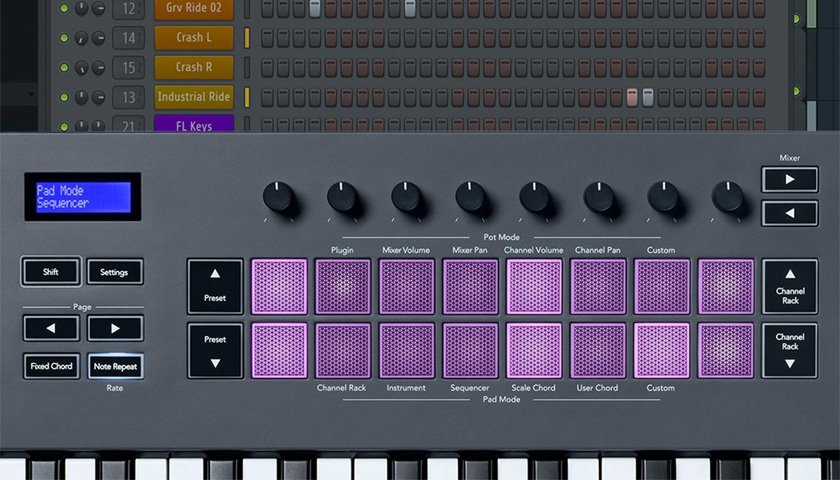840x480 pixels.
Task: Open the Crash R channel button
Action: point(194,68)
